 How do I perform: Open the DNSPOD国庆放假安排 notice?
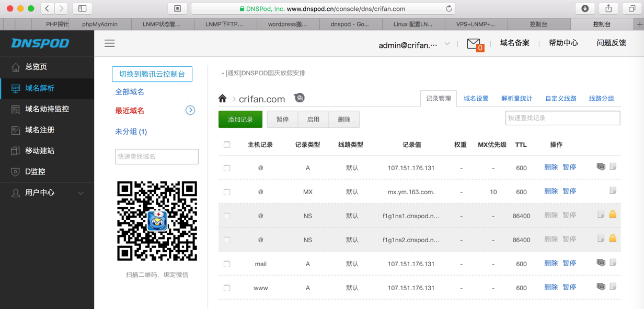[266, 73]
